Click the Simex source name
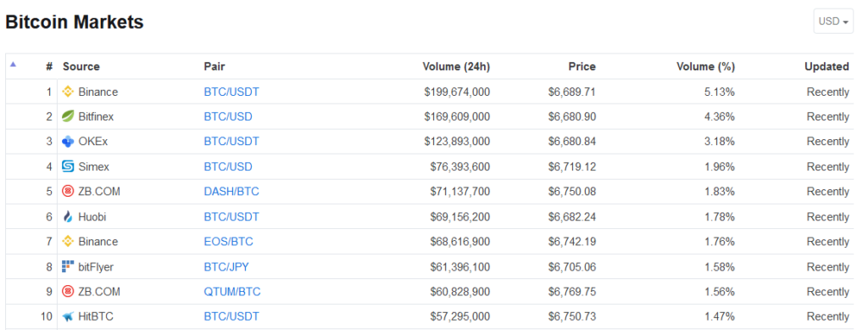This screenshot has height=330, width=868. (x=93, y=166)
